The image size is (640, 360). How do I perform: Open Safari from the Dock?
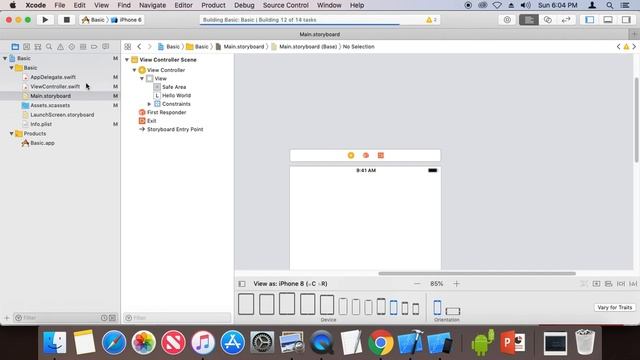pyautogui.click(x=114, y=342)
